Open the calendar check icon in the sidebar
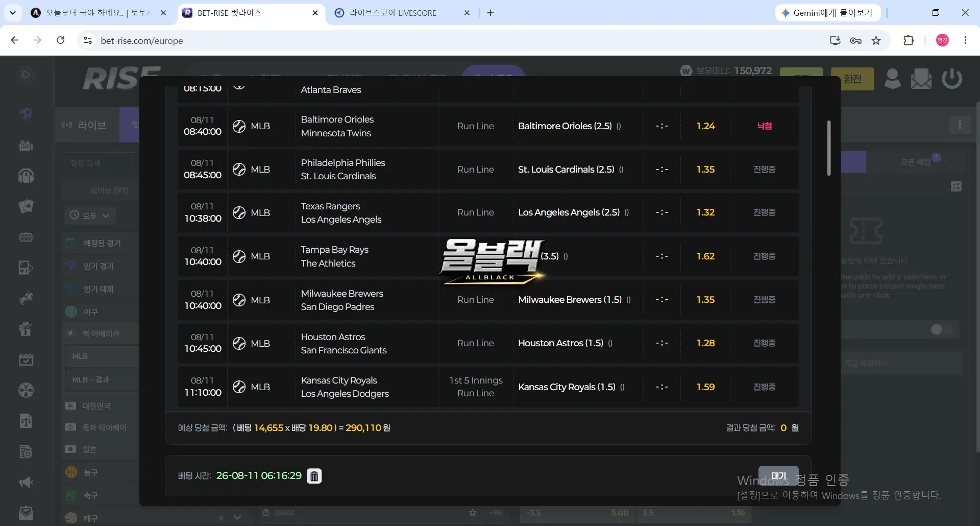This screenshot has width=980, height=526. click(x=26, y=360)
